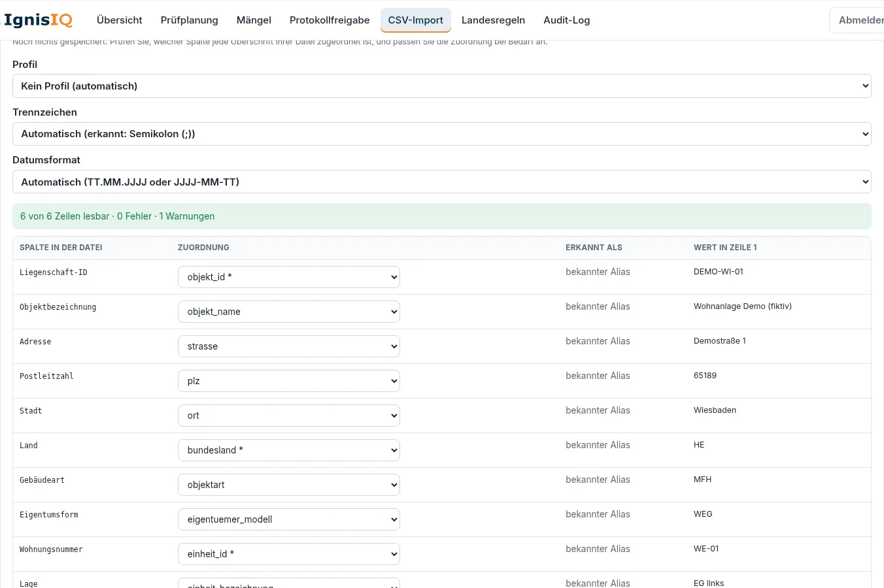Click 'bekannter Alias' in the Liegenschaft-ID row
Screen dimensions: 884x588
(x=598, y=272)
